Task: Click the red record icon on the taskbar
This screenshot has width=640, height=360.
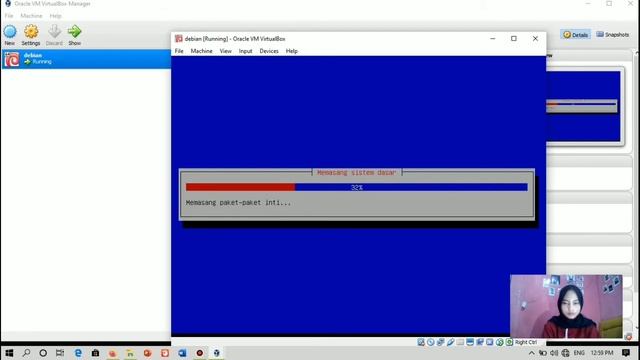Action: (x=200, y=353)
